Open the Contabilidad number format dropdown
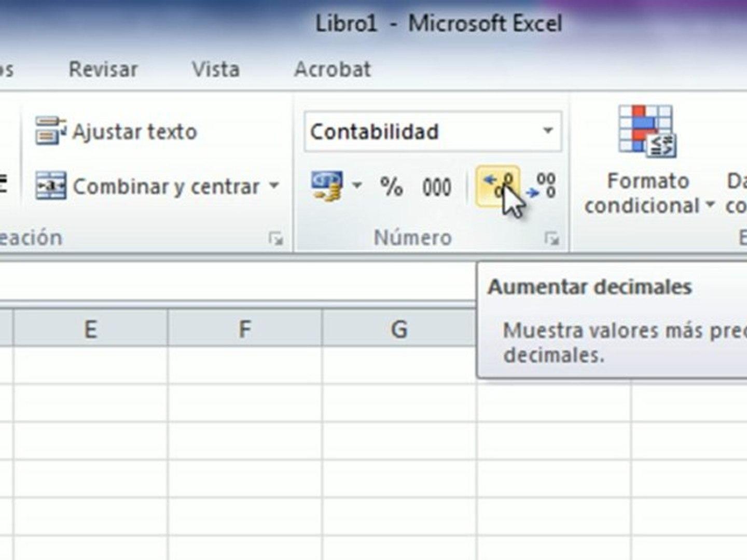Screen dimensions: 747x560 pyautogui.click(x=548, y=131)
